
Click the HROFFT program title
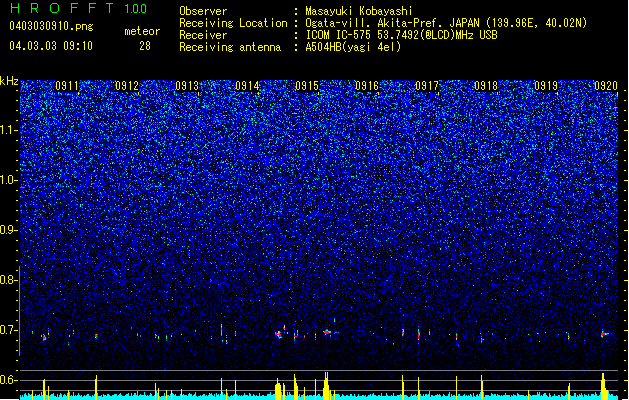point(62,8)
